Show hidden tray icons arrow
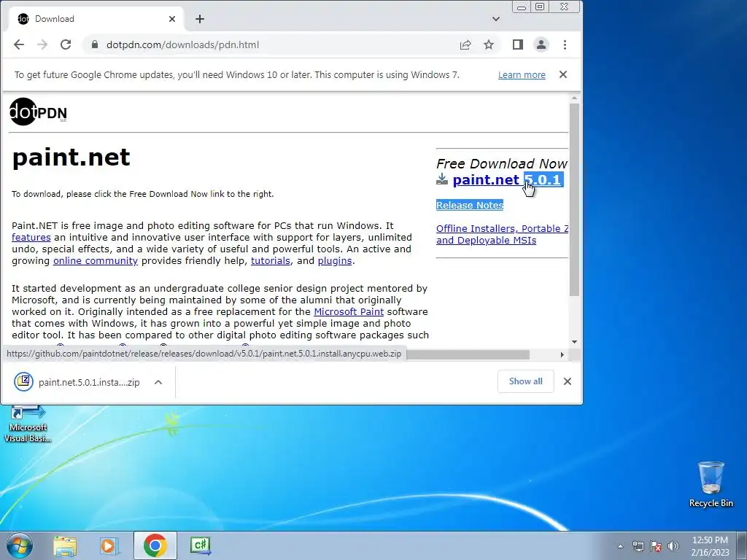 click(620, 546)
